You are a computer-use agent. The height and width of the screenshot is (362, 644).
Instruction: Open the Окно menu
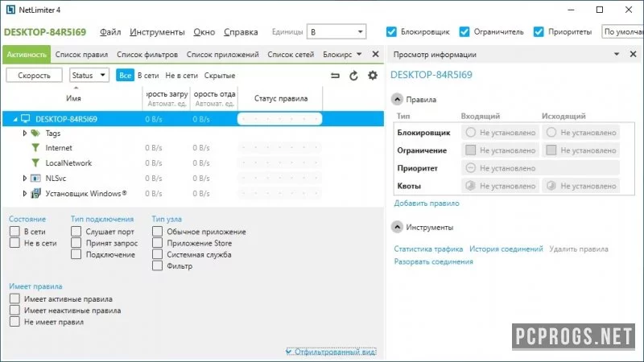[x=204, y=32]
